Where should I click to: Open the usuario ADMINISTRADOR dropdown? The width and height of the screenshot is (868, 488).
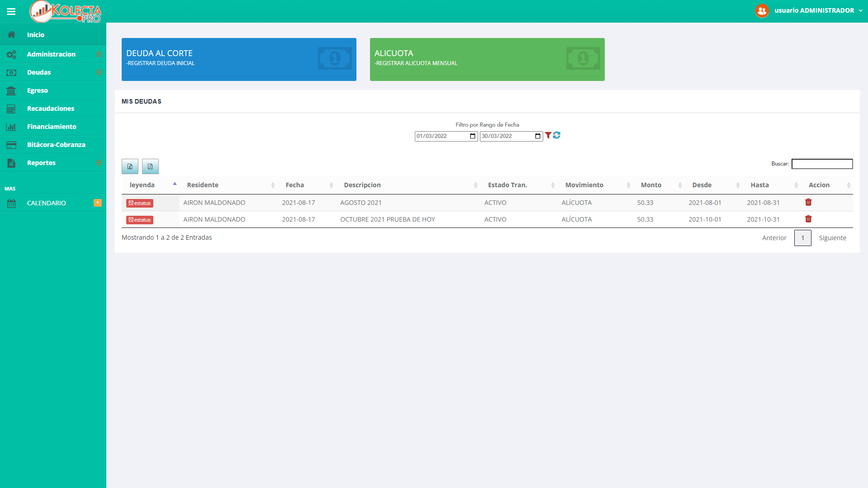[810, 10]
